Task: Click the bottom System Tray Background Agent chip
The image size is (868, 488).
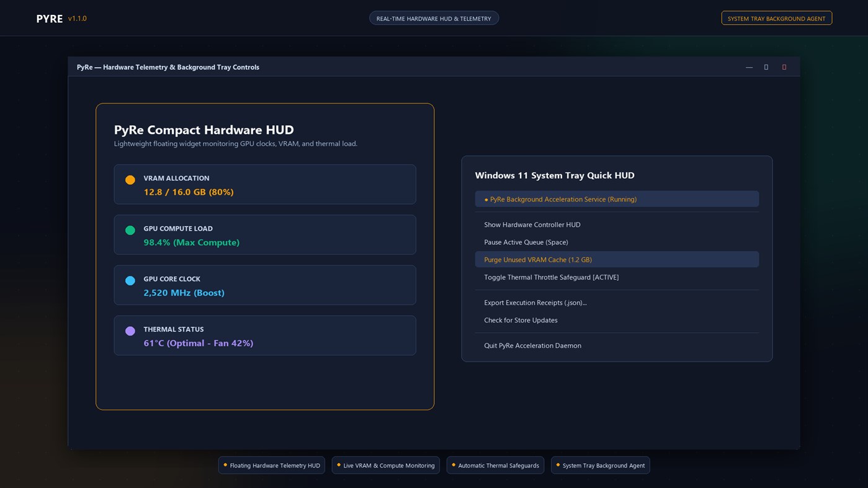Action: 601,465
